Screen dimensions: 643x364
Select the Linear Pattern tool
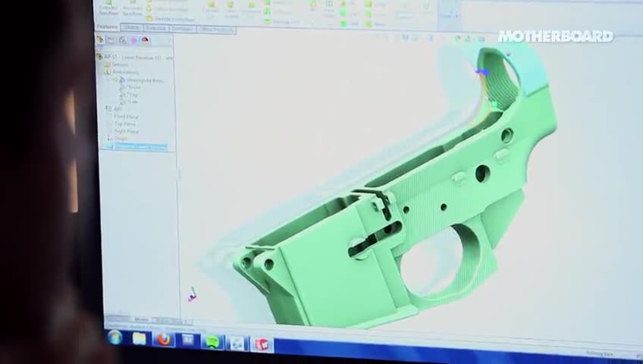pyautogui.click(x=329, y=9)
